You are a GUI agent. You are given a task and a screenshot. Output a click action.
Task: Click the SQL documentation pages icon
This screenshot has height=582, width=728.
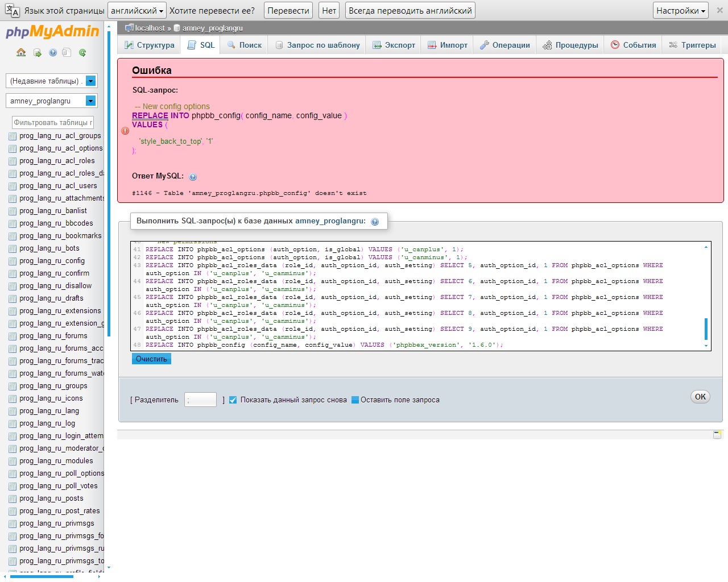click(x=67, y=53)
